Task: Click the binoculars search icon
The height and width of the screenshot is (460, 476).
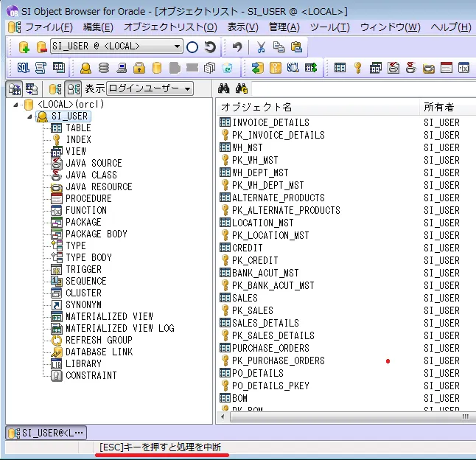Action: tap(224, 88)
